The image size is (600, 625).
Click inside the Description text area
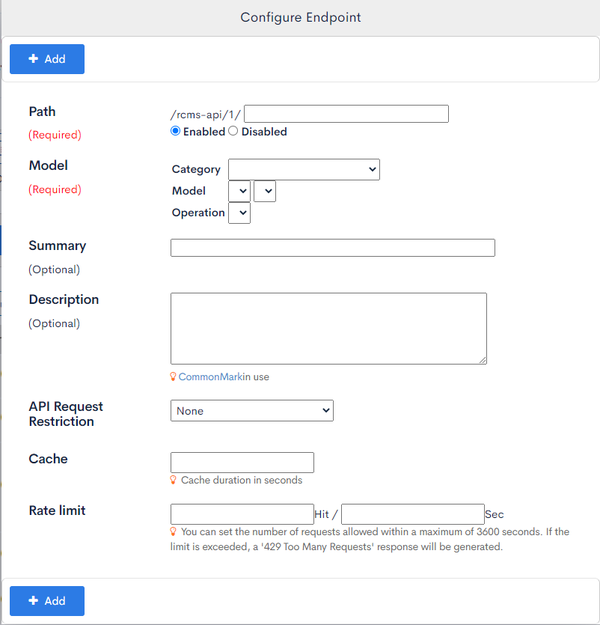tap(329, 328)
